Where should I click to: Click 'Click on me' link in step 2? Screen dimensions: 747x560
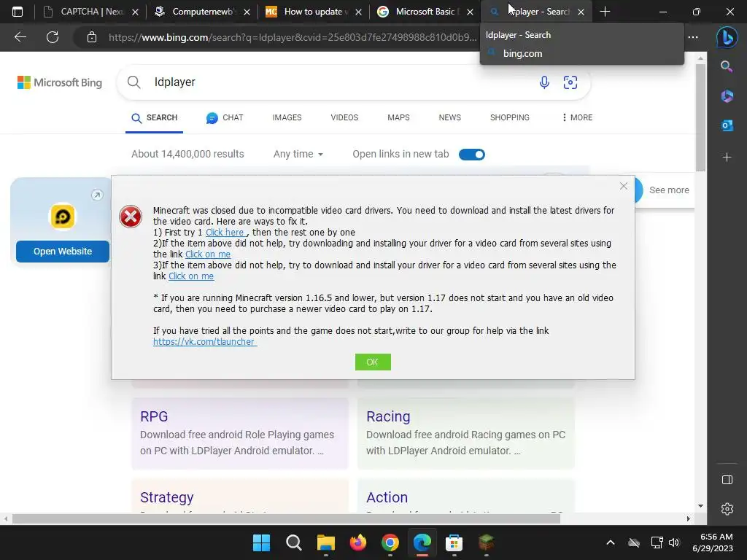point(208,254)
